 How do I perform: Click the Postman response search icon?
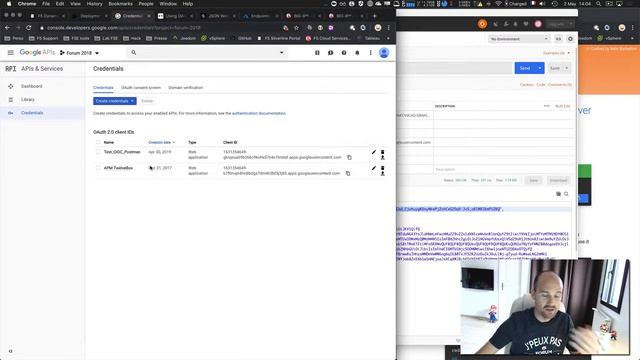[x=566, y=194]
